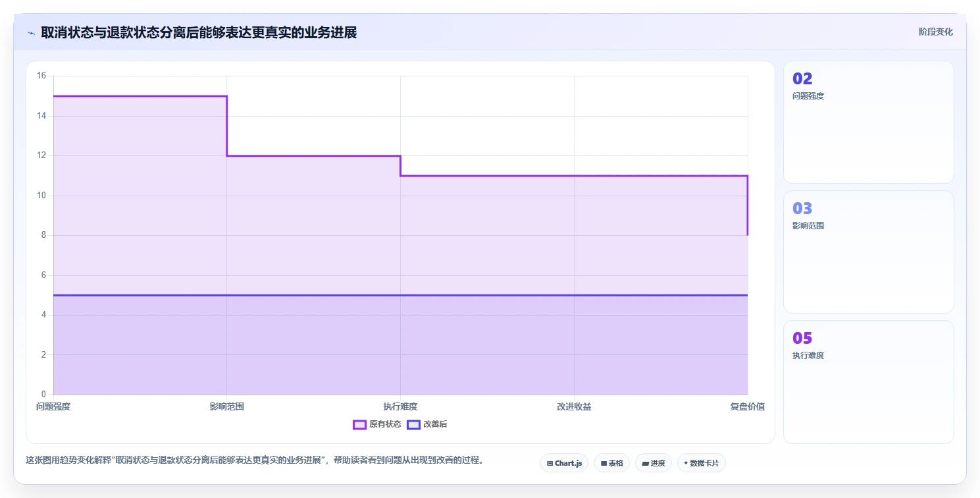Click the 表格 chip

coord(611,463)
